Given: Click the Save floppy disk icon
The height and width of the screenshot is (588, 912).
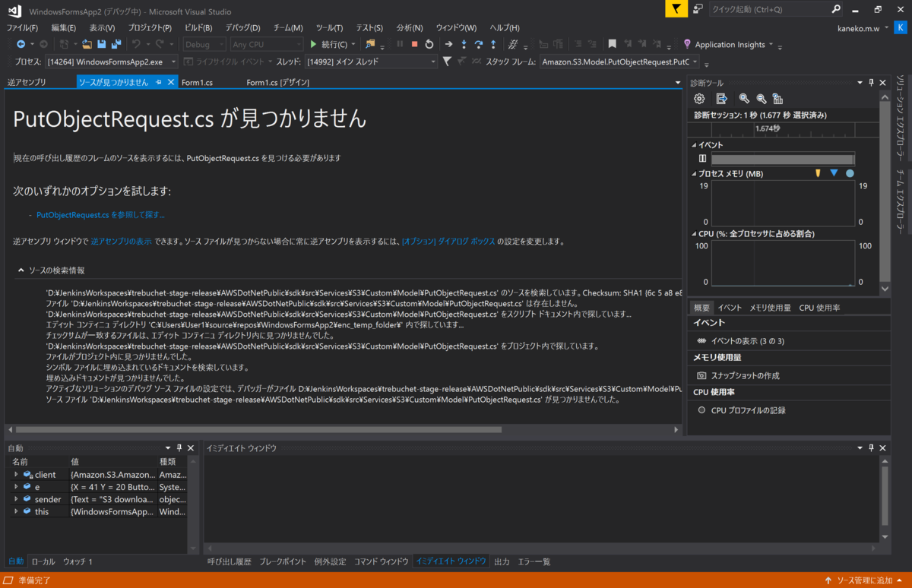Looking at the screenshot, I should [x=103, y=44].
